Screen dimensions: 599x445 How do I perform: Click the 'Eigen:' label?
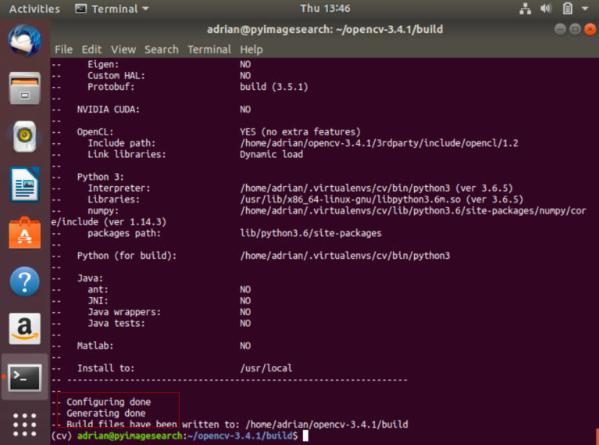pos(103,65)
